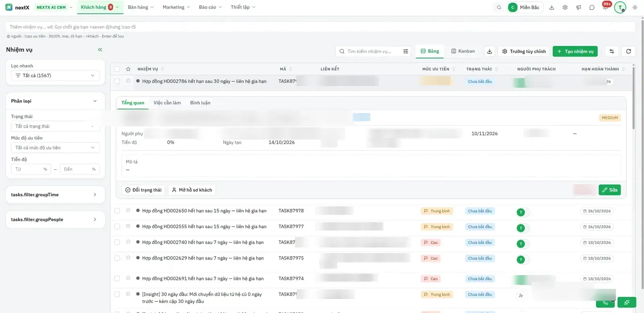Open the Bán hàng menu

(x=140, y=7)
